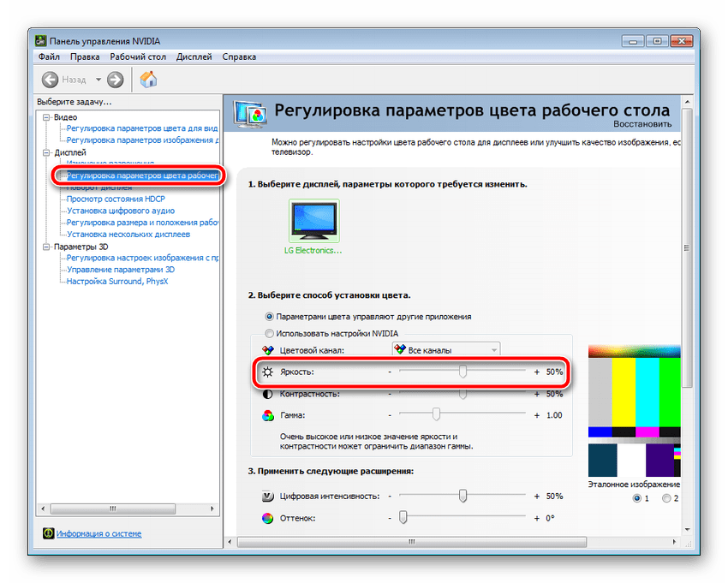Click the brightness sun icon
Screen dimensions: 728x583
(x=268, y=372)
